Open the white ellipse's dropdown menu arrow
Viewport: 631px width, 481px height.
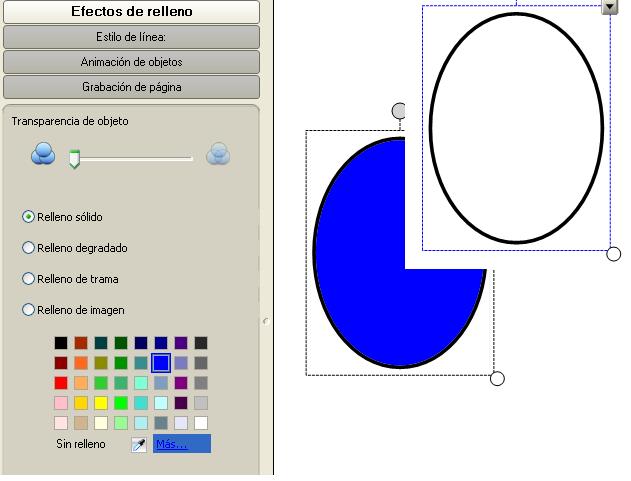(610, 7)
